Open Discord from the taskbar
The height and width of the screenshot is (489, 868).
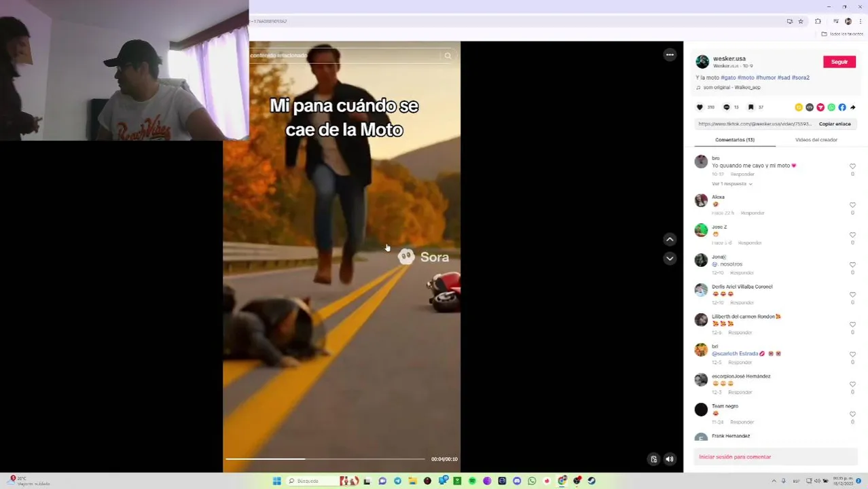click(517, 481)
